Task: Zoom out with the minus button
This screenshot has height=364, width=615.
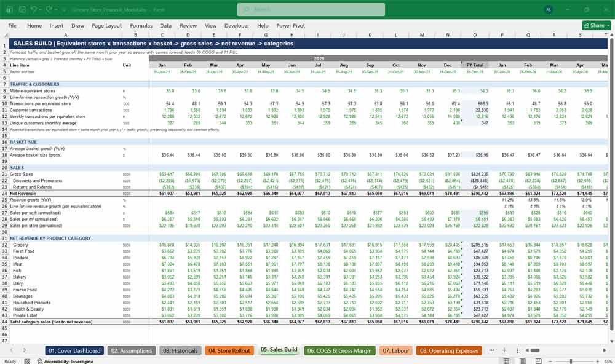Action: click(x=550, y=362)
